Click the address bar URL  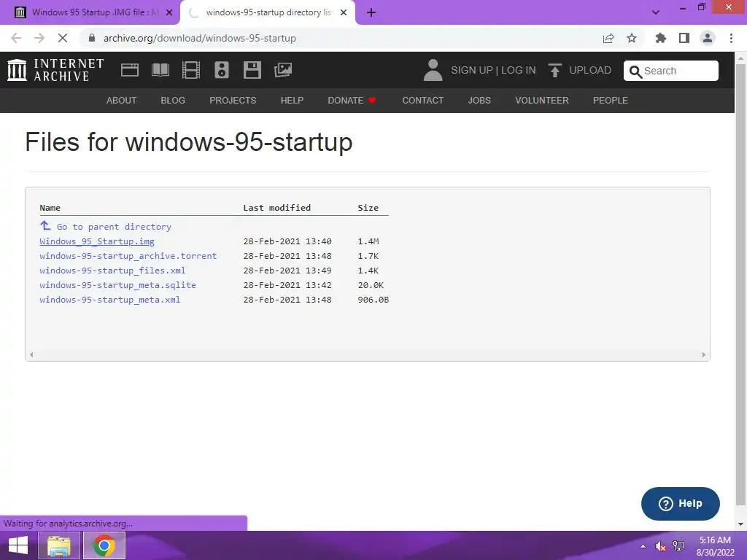click(200, 38)
